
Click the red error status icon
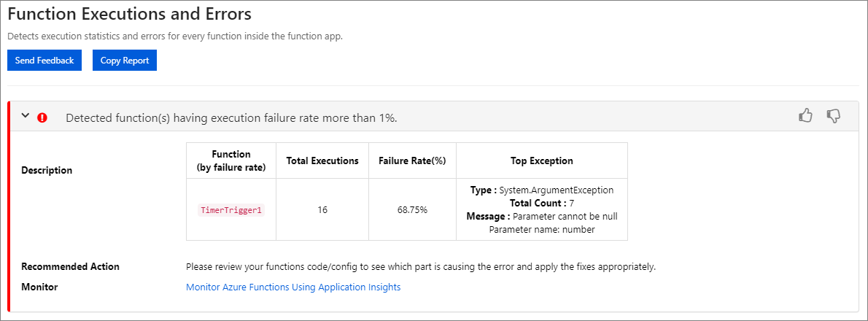[42, 117]
